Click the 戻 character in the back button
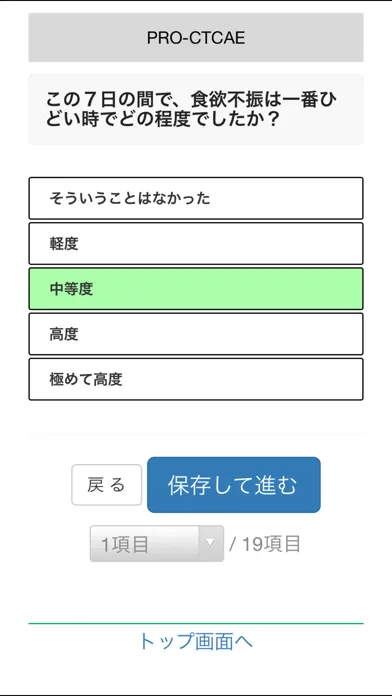Image resolution: width=392 pixels, height=696 pixels. [x=95, y=485]
